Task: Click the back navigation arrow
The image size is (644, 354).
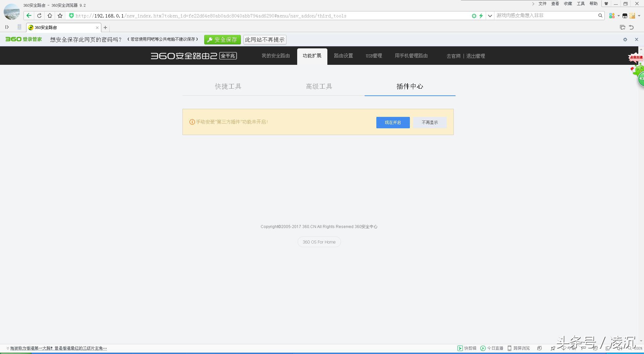Action: [x=29, y=16]
